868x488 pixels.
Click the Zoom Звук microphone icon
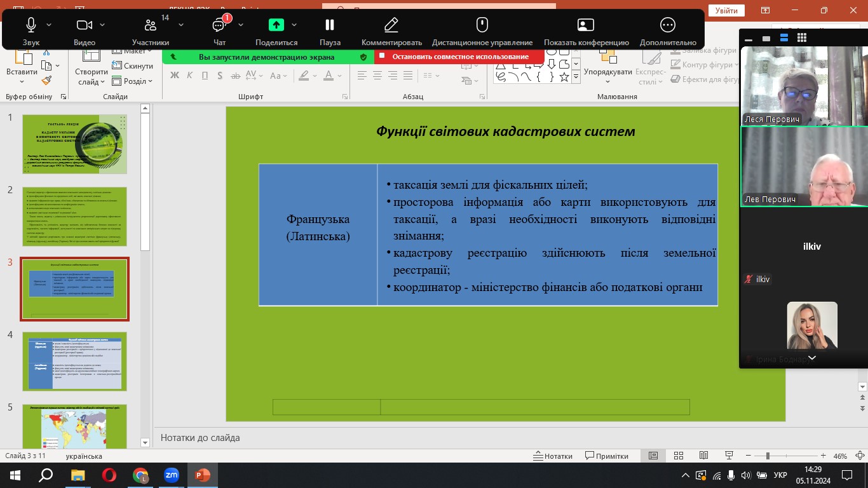point(31,25)
